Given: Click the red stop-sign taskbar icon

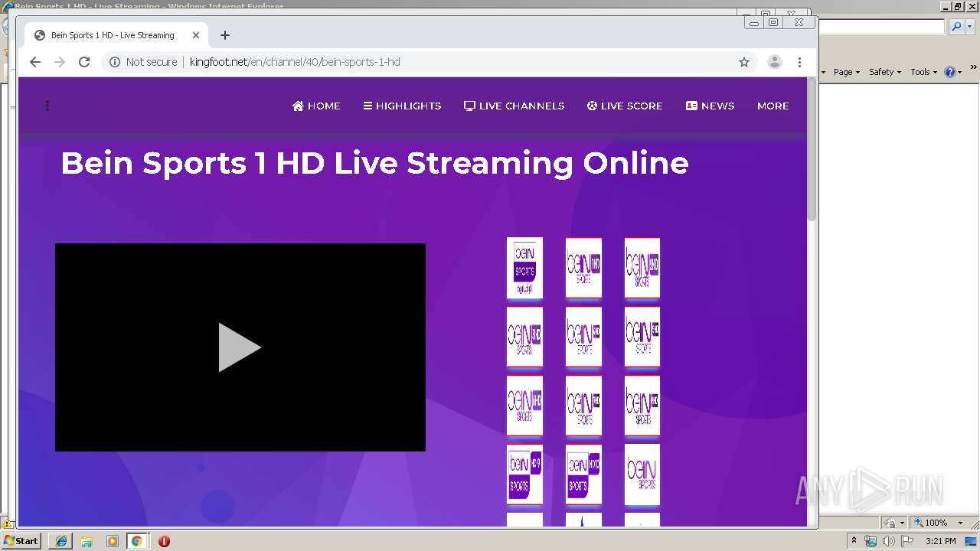Looking at the screenshot, I should [x=164, y=541].
